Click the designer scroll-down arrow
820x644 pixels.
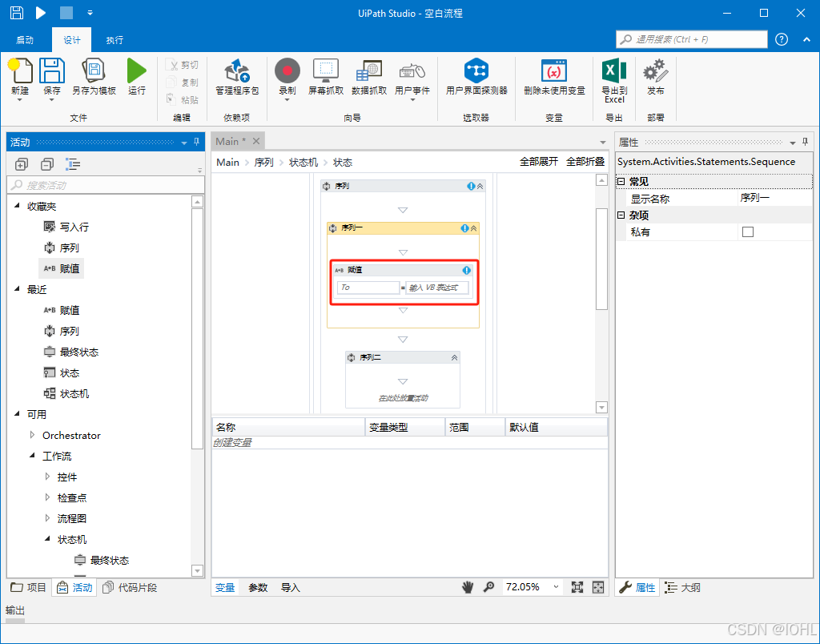(601, 407)
